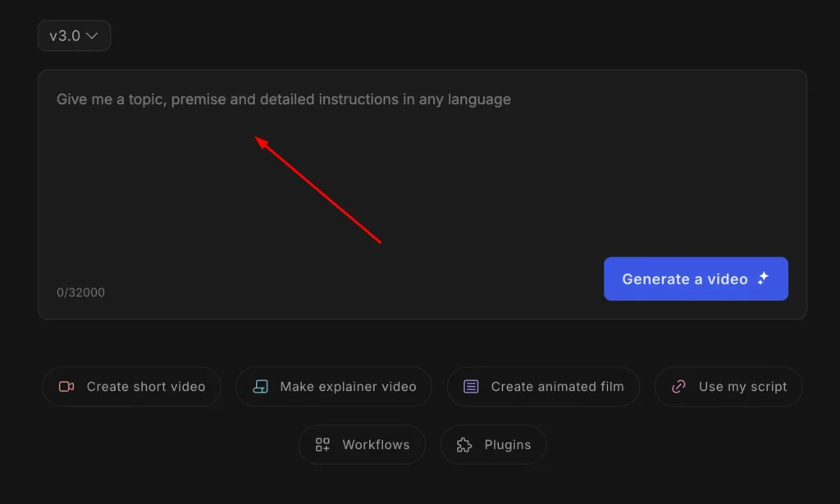Click the chevron arrow beside v3.0
Image resolution: width=840 pixels, height=504 pixels.
pos(92,36)
